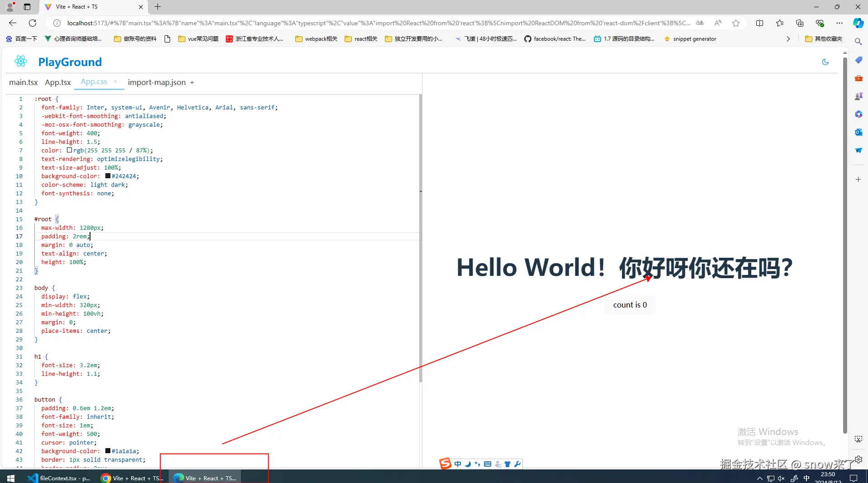Go back to the previous page
Screen dimensions: 868x483
13,23
